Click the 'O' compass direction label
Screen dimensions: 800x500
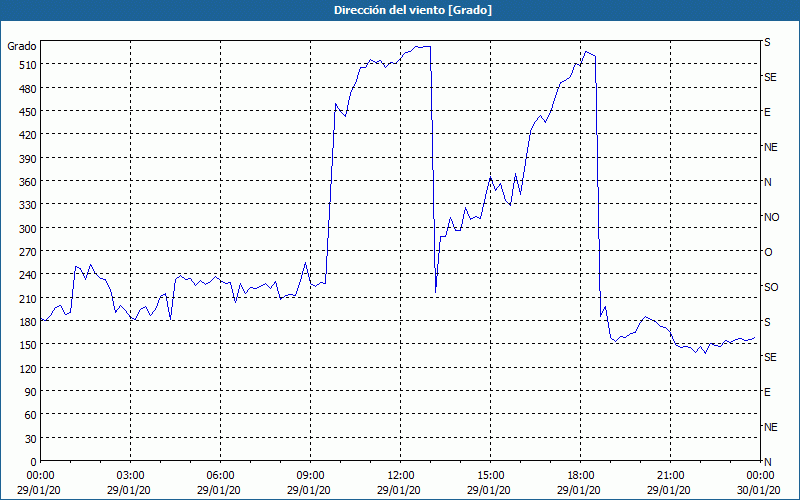click(768, 252)
